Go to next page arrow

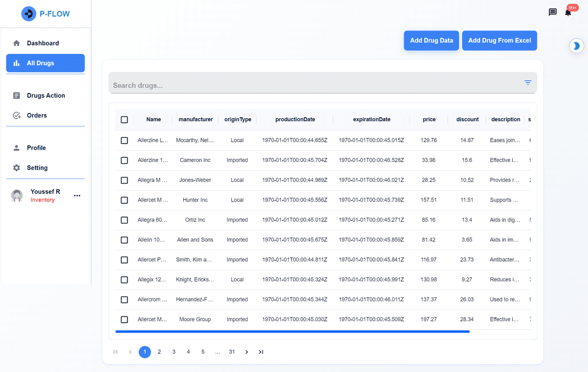pyautogui.click(x=246, y=352)
